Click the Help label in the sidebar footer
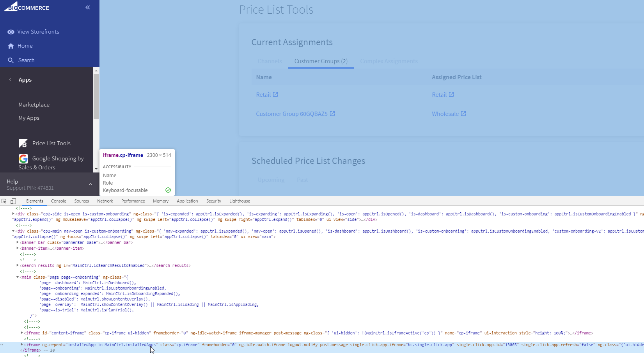The height and width of the screenshot is (359, 644). (x=12, y=181)
